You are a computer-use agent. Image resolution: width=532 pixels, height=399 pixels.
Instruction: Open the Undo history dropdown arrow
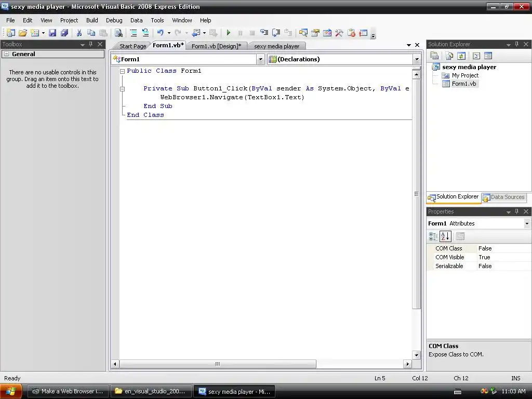(169, 33)
